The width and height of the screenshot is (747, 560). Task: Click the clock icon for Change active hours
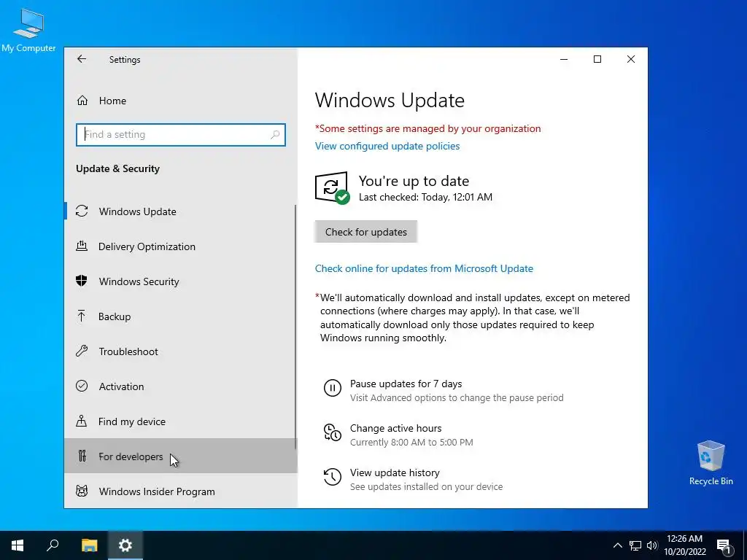point(333,432)
